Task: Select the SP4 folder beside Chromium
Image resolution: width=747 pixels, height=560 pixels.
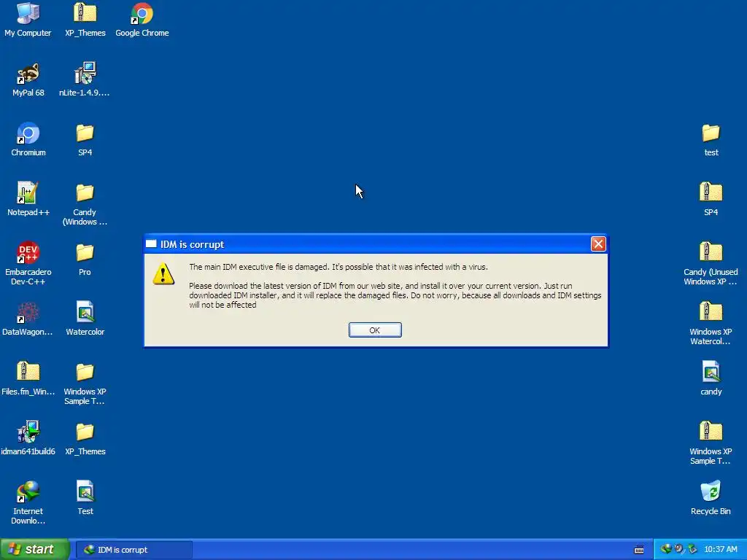Action: 85,139
